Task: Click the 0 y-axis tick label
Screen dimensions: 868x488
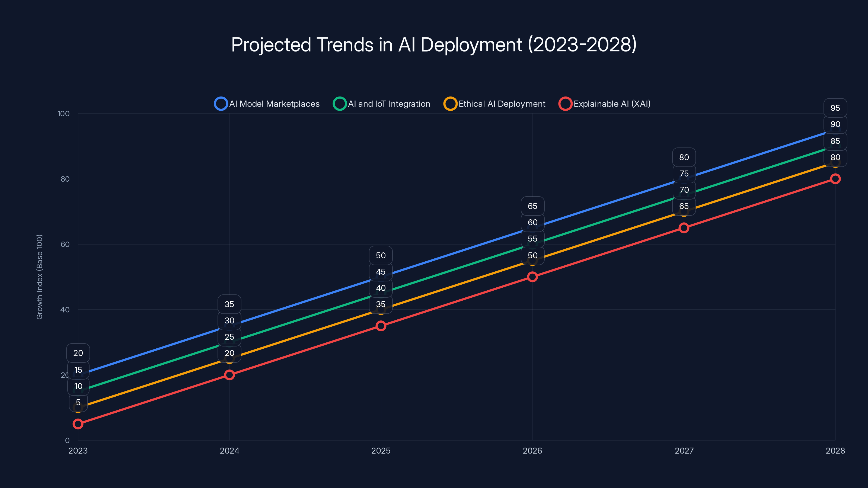Action: point(67,440)
